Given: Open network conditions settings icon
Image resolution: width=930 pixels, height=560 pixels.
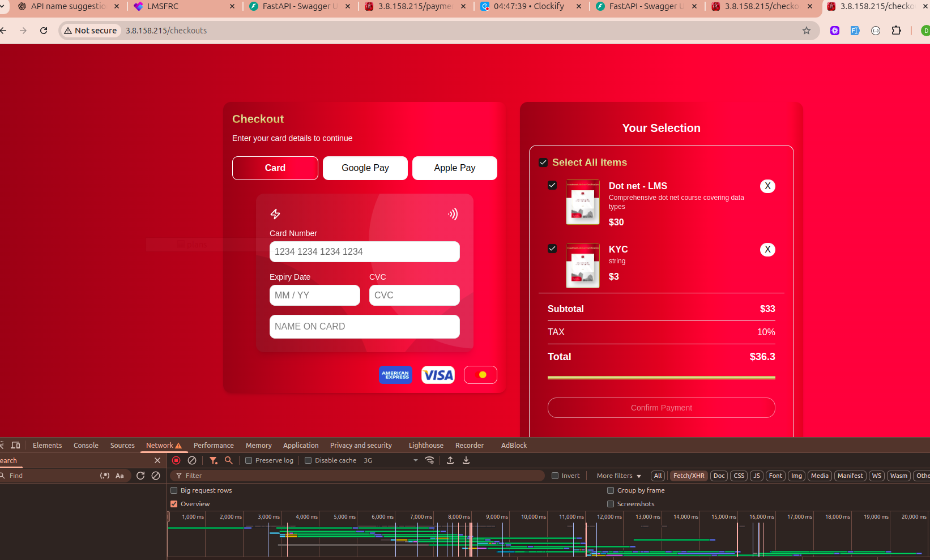Looking at the screenshot, I should (x=430, y=460).
